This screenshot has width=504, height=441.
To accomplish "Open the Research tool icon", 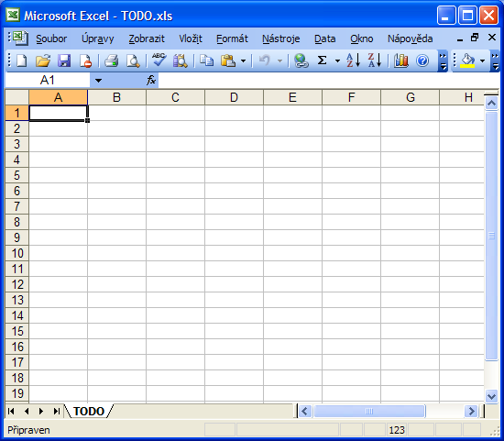I will (180, 61).
